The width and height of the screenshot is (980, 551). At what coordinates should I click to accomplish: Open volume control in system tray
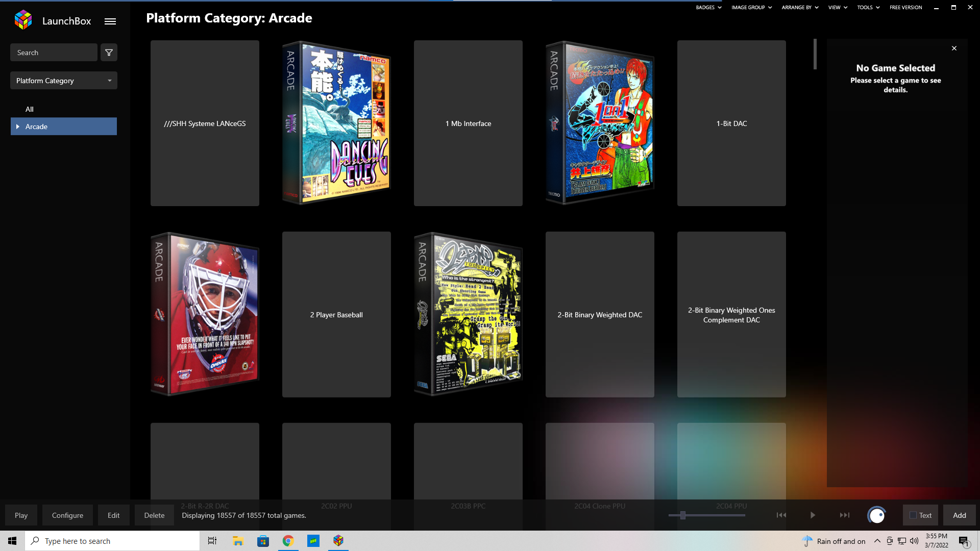click(914, 541)
